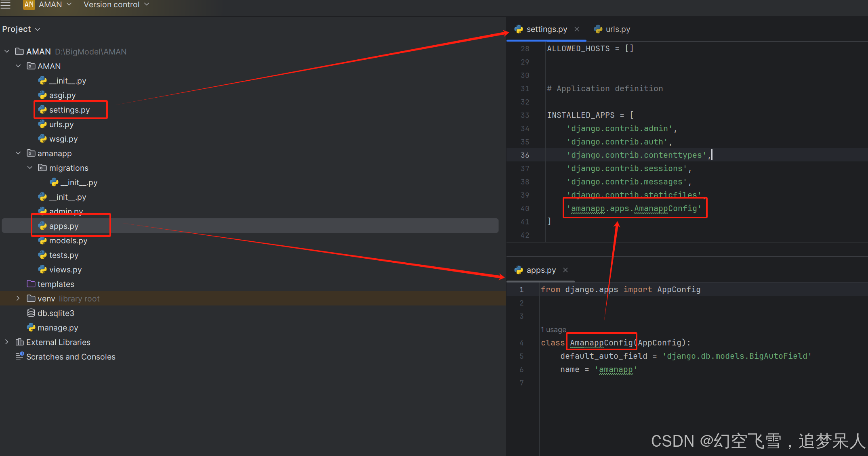Switch to the urls.py editor tab
Viewport: 868px width, 456px height.
point(617,29)
